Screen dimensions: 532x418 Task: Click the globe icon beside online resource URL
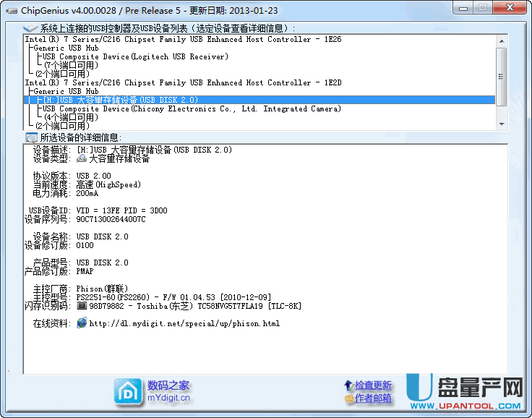[82, 323]
